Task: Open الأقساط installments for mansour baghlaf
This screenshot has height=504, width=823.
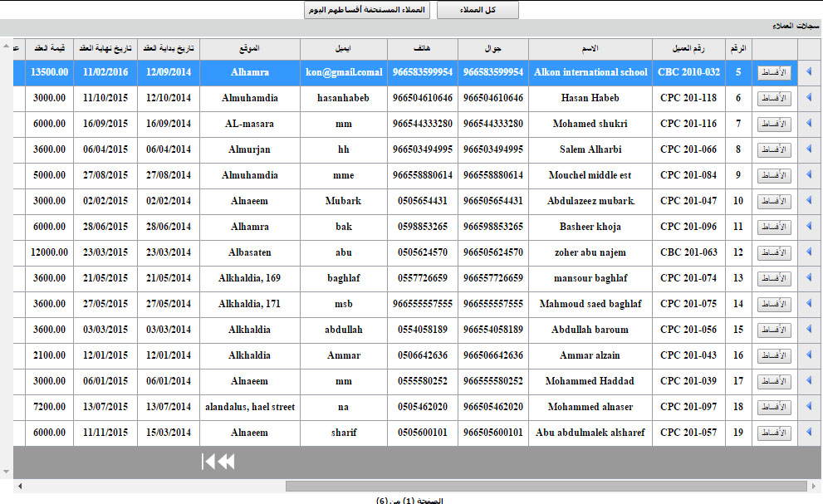Action: [x=774, y=279]
